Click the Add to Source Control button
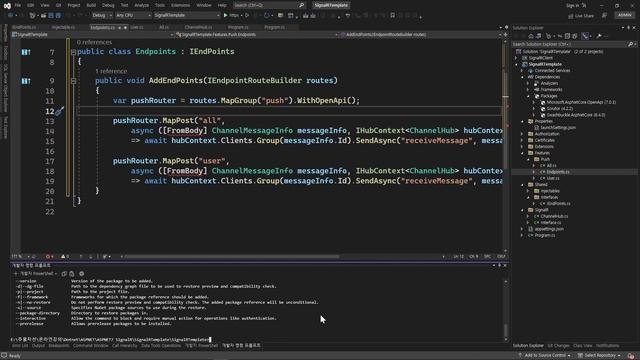640x360 pixels. (544, 356)
